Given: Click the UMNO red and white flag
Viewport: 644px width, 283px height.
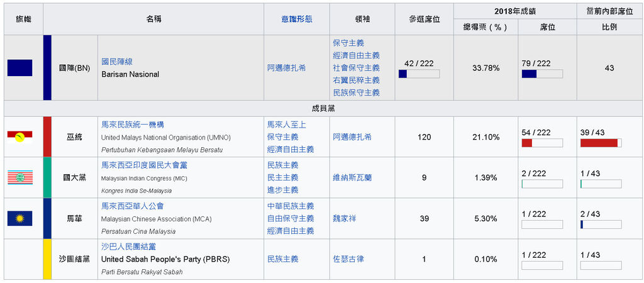Looking at the screenshot, I should (x=19, y=137).
